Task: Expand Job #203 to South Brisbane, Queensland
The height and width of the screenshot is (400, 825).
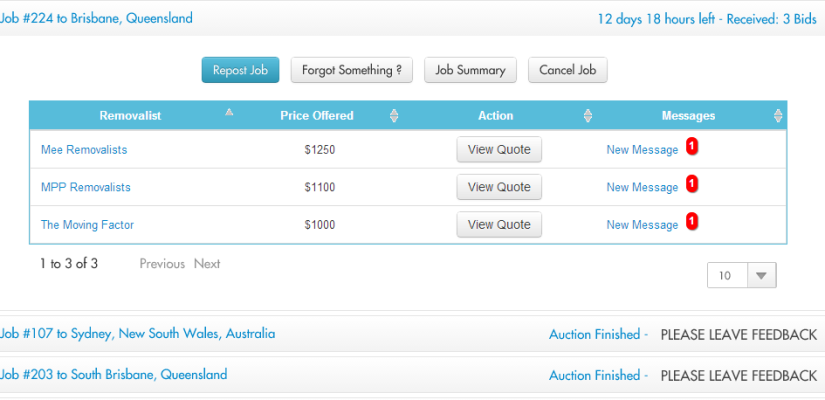Action: (412, 375)
